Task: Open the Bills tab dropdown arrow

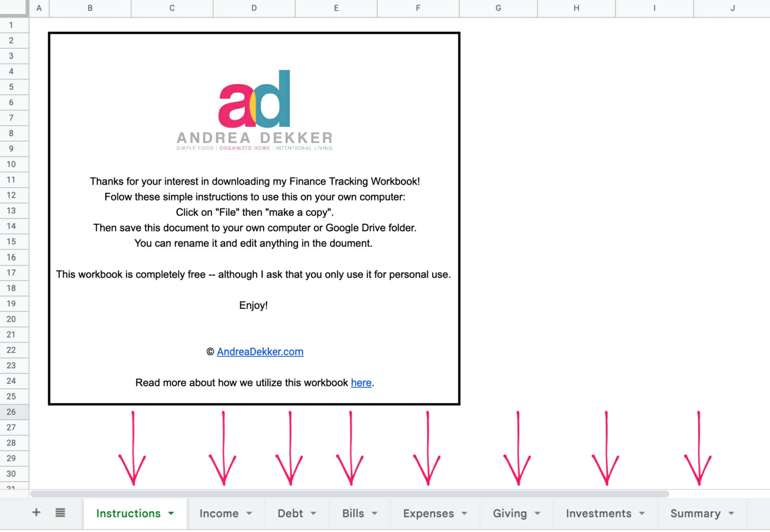Action: (x=375, y=513)
